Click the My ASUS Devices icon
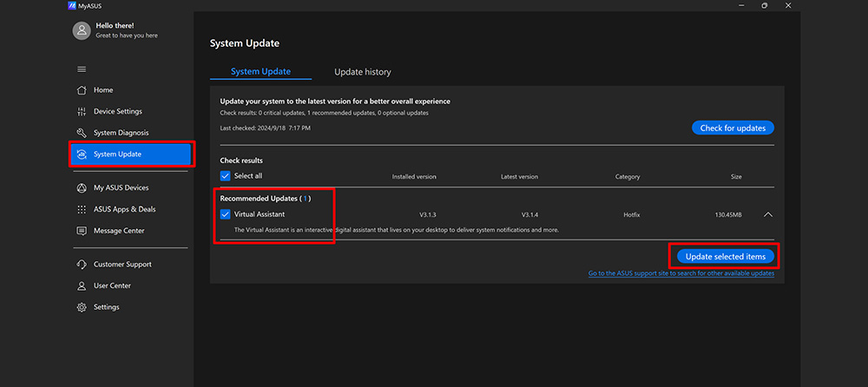868x387 pixels. [82, 187]
